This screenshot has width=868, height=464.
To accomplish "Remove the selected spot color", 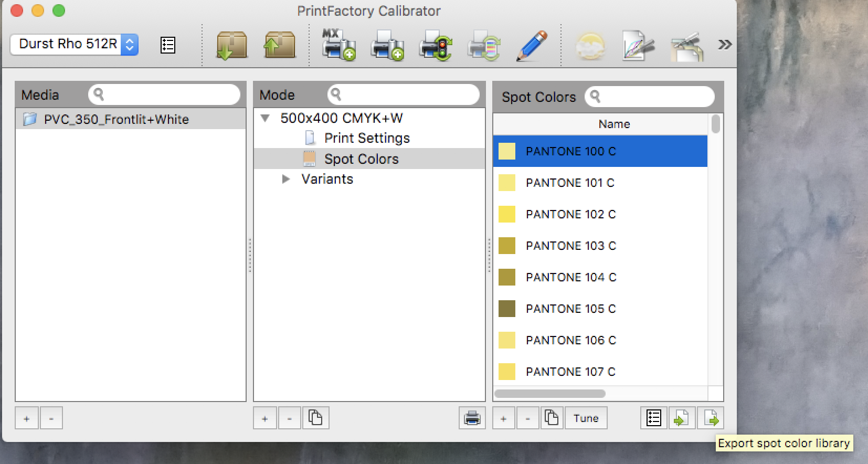I will [528, 418].
